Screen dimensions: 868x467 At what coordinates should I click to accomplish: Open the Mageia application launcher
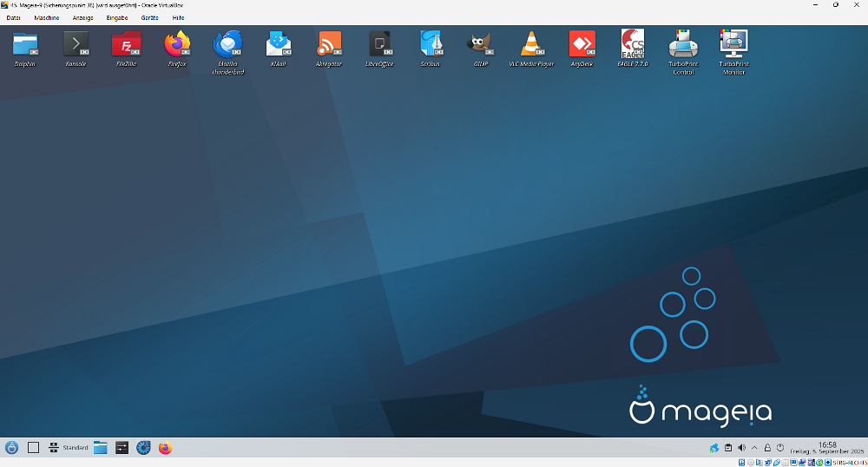(x=12, y=448)
